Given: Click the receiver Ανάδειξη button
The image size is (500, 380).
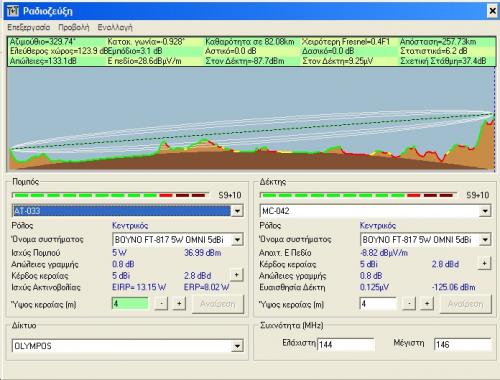Looking at the screenshot, I should pos(466,304).
